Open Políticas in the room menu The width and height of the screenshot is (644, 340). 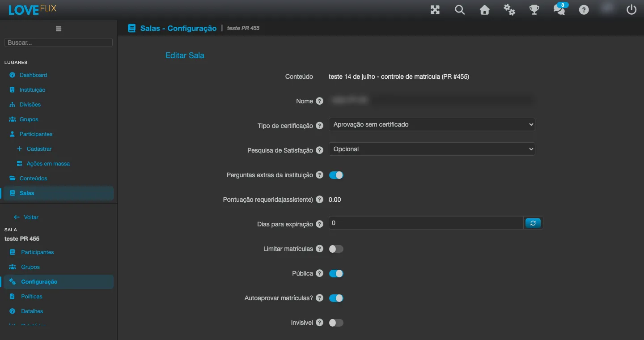32,297
